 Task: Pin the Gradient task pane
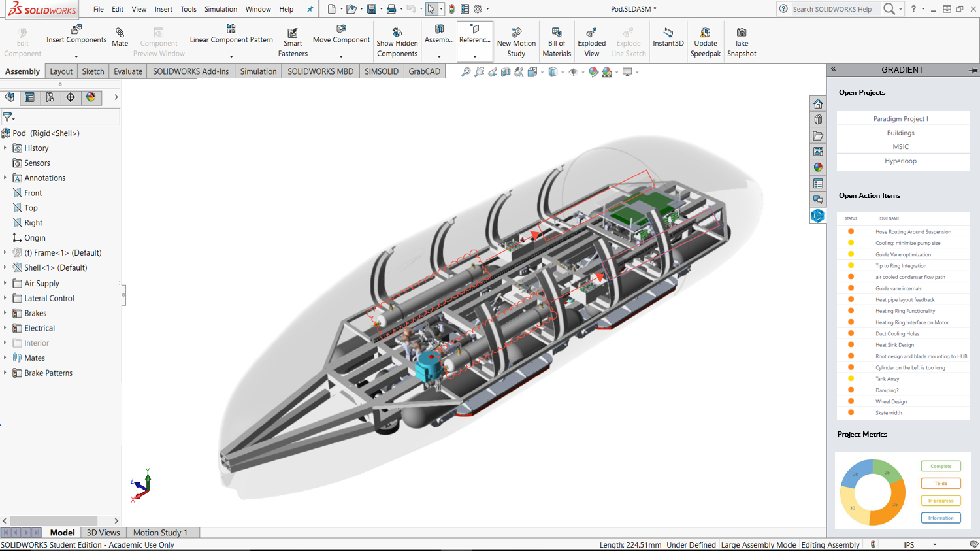click(973, 70)
